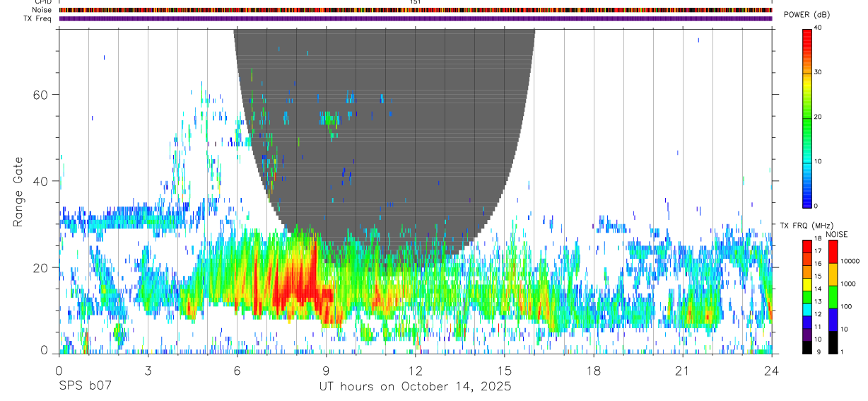Click the red swatch in the NOISE legend
This screenshot has width=868, height=401.
click(833, 252)
